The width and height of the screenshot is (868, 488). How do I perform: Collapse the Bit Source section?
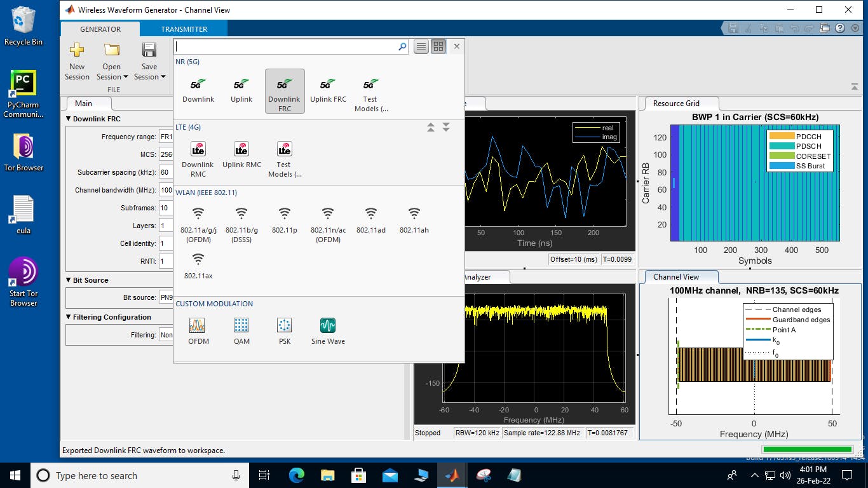(69, 280)
